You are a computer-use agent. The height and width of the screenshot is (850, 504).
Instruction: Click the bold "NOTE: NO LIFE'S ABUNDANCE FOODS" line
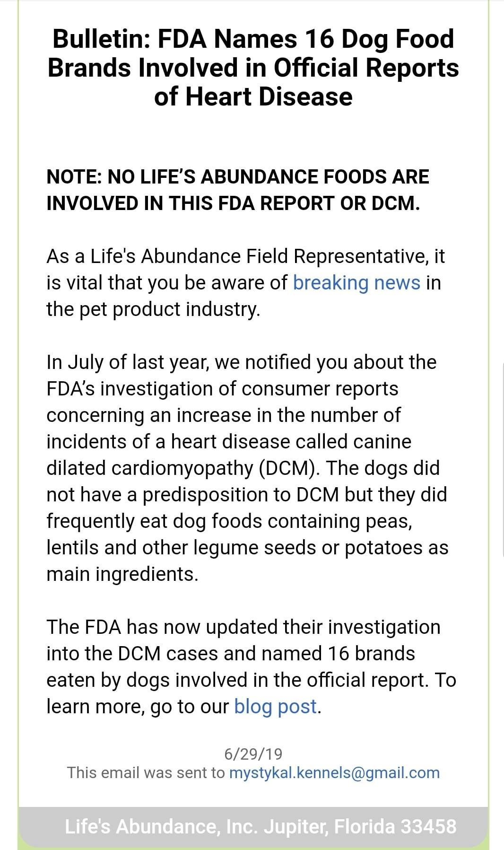click(238, 176)
